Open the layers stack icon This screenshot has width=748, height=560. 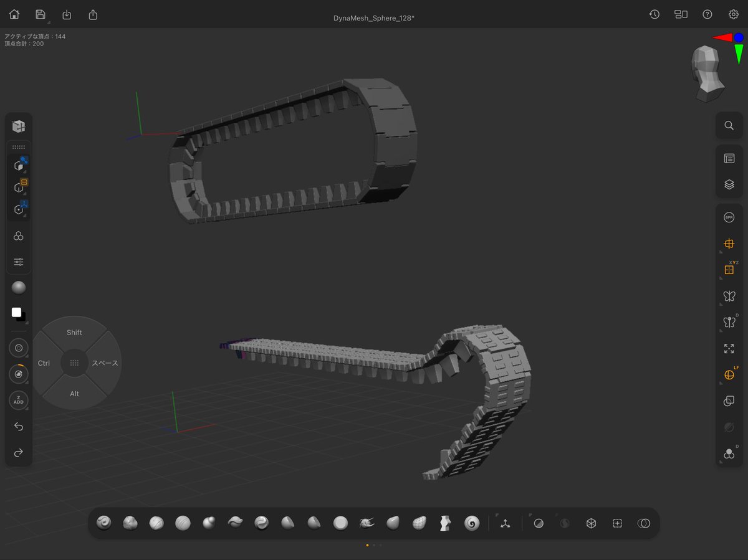pos(729,185)
